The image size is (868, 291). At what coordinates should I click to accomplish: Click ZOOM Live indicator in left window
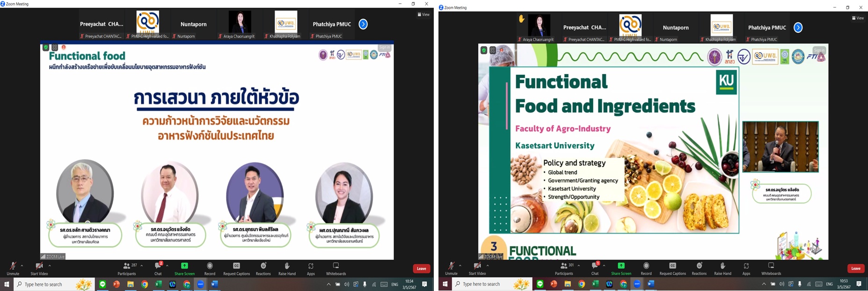coord(52,256)
